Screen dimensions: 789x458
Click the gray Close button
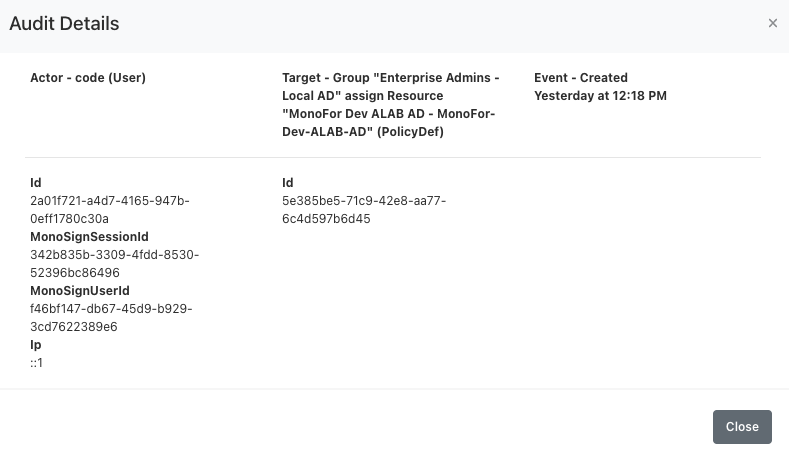pyautogui.click(x=742, y=426)
